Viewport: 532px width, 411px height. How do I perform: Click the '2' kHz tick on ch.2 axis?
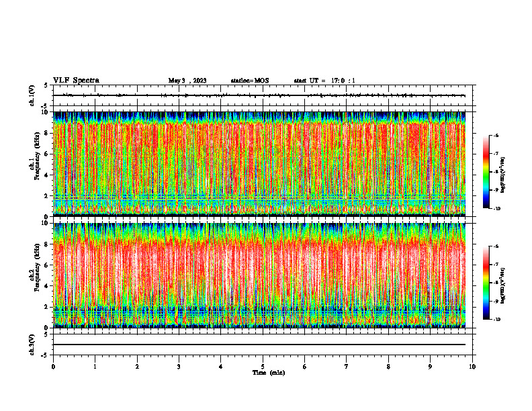(x=47, y=307)
